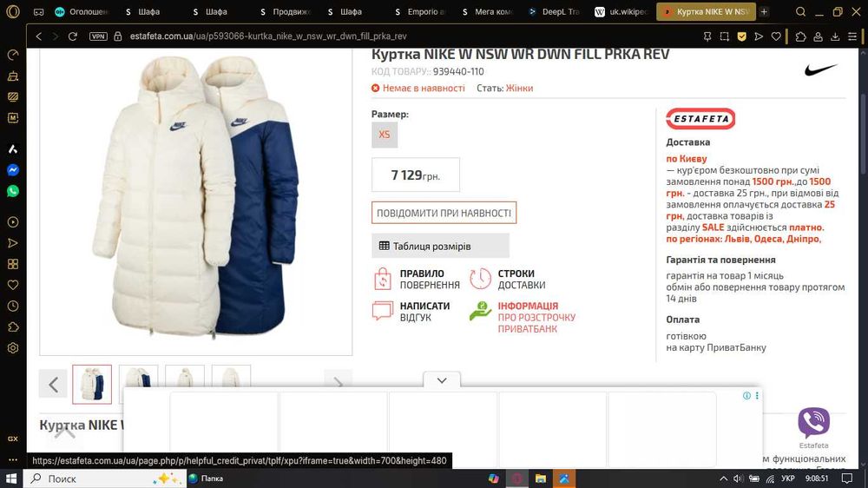The height and width of the screenshot is (488, 868).
Task: Switch to the DeepL Translate tab
Action: [x=555, y=11]
